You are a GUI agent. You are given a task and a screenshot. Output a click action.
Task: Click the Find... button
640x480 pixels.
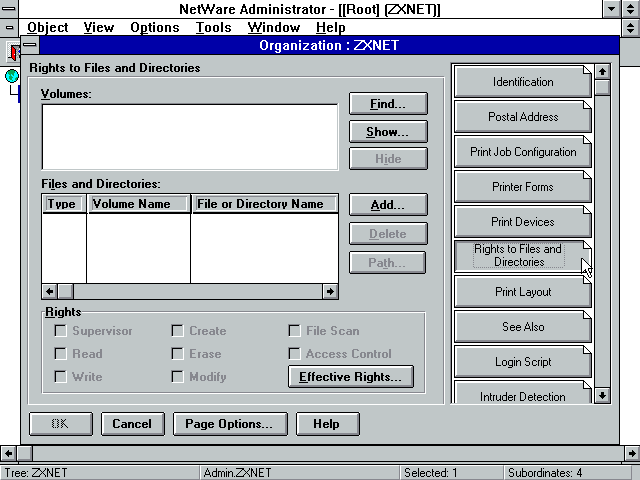388,104
